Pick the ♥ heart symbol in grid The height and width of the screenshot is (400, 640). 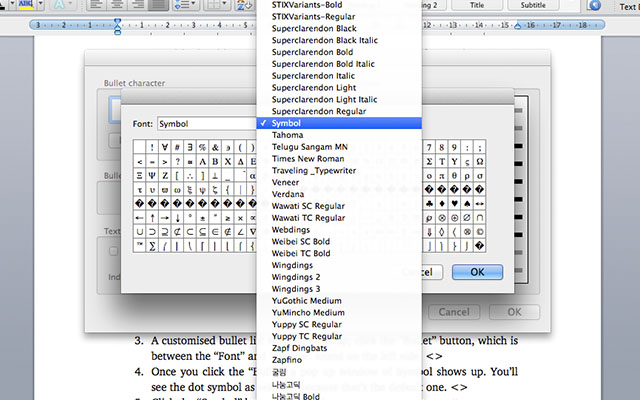(x=454, y=204)
